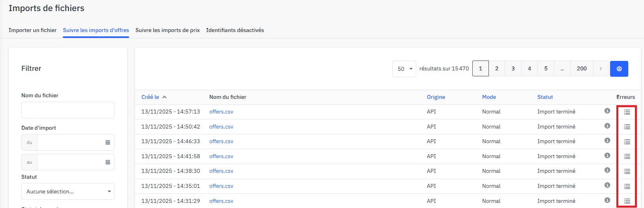Expand the Statut filter dropdown
The width and height of the screenshot is (644, 208).
click(x=68, y=191)
